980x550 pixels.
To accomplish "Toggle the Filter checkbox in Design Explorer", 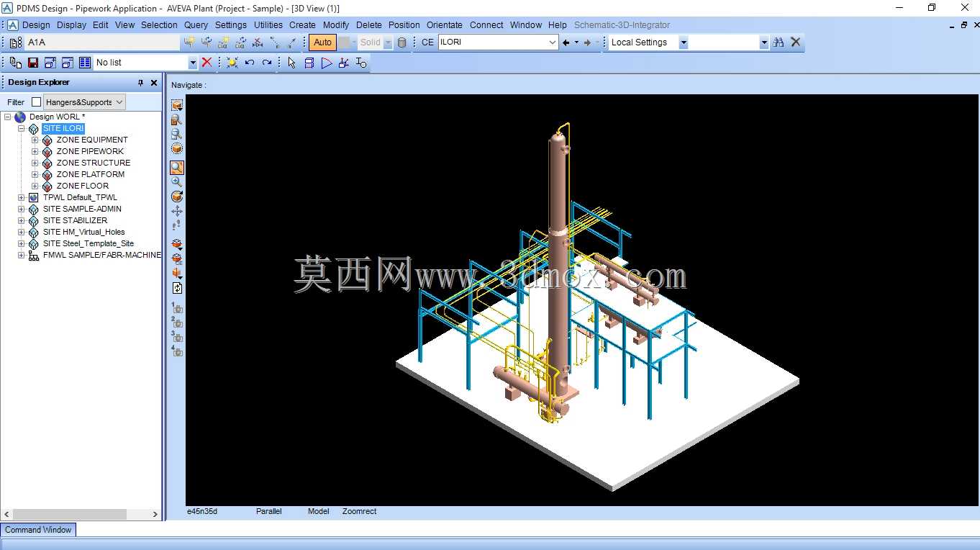I will (37, 102).
